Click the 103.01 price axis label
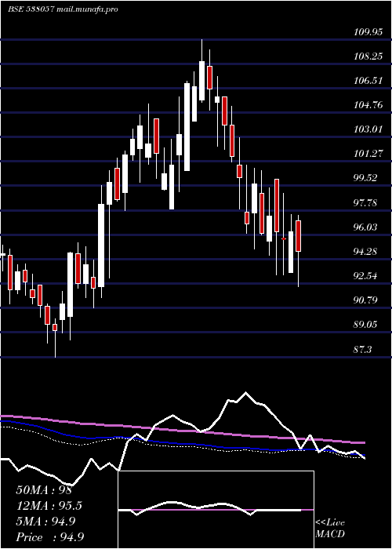This screenshot has width=392, height=549. 368,129
